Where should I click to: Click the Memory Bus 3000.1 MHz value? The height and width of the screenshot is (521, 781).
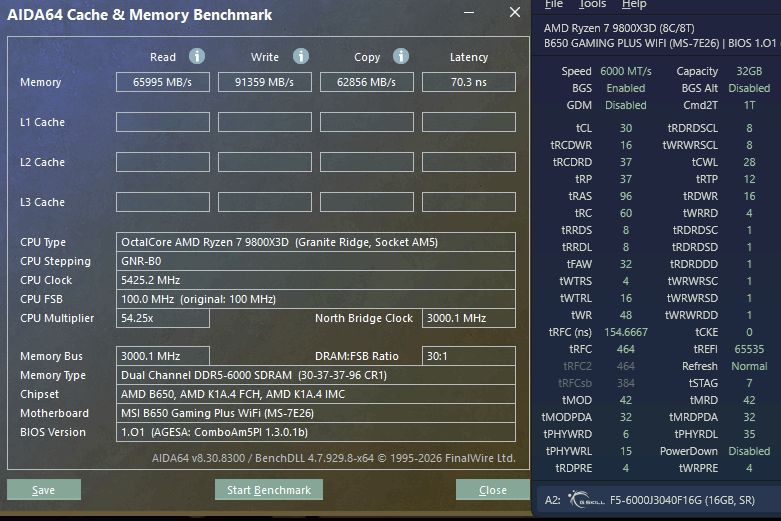162,356
